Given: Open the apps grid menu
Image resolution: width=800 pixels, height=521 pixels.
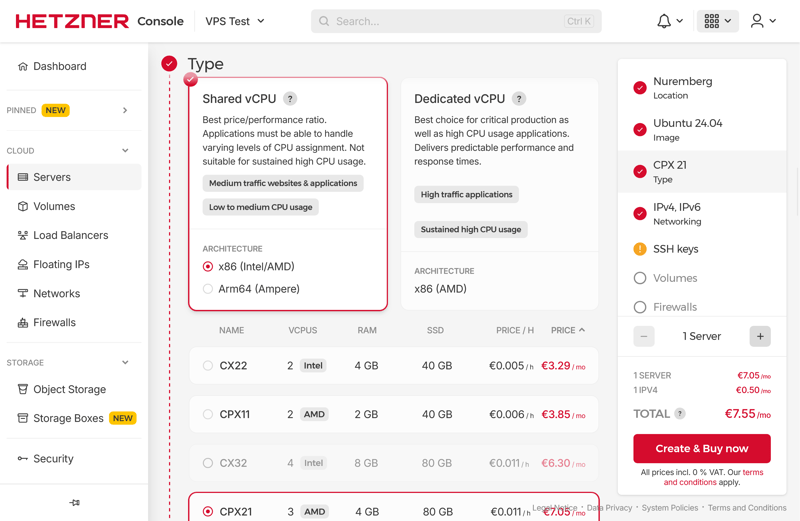Looking at the screenshot, I should coord(716,21).
